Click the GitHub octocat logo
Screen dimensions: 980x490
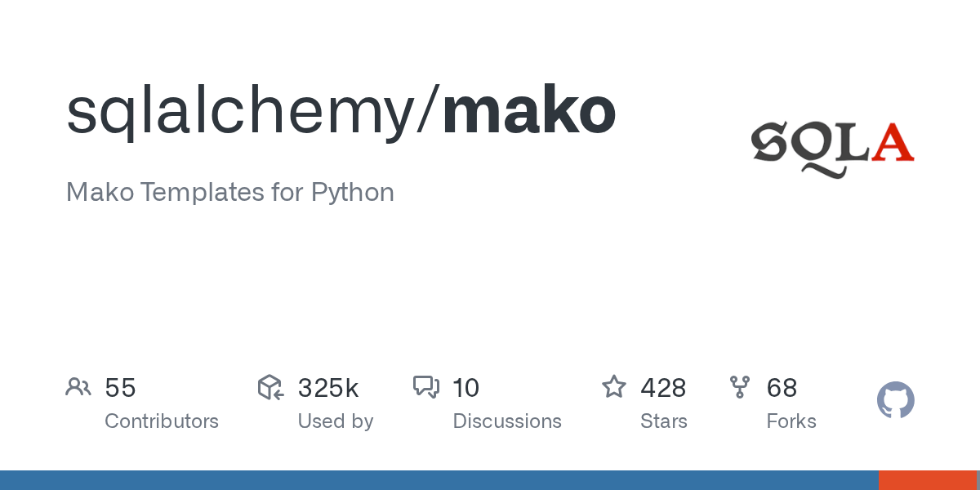[895, 400]
